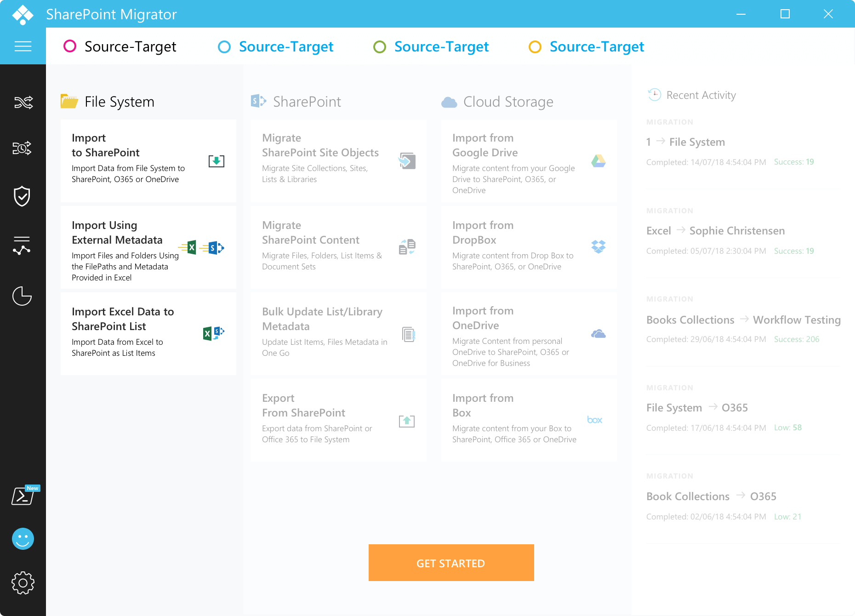The width and height of the screenshot is (855, 616).
Task: Select the pink-circle Source-Target tab
Action: pyautogui.click(x=120, y=46)
